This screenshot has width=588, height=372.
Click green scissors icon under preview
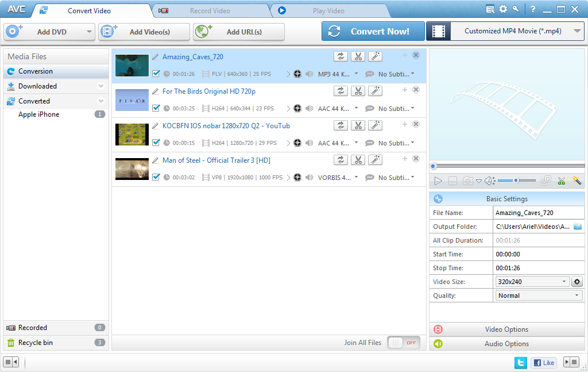562,181
